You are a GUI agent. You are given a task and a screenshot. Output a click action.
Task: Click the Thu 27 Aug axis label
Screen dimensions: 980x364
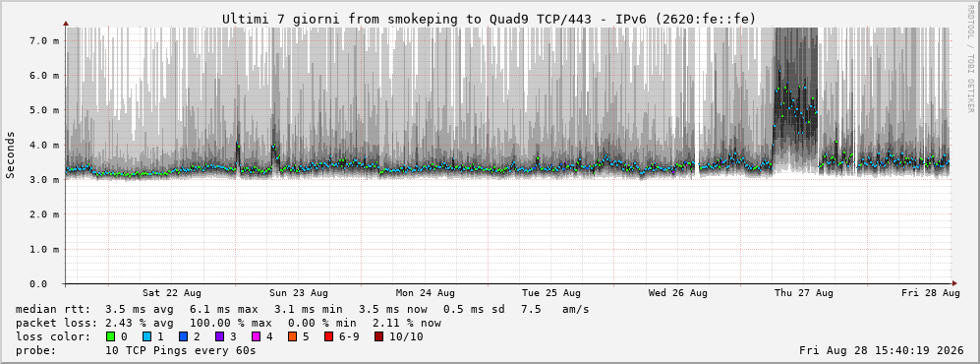pos(804,293)
